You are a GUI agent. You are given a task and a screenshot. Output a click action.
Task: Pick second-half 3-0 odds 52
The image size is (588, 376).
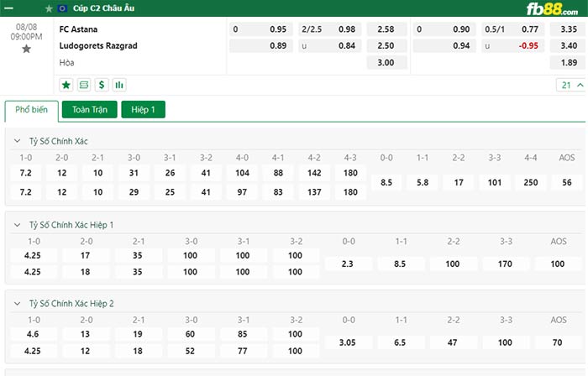click(191, 351)
